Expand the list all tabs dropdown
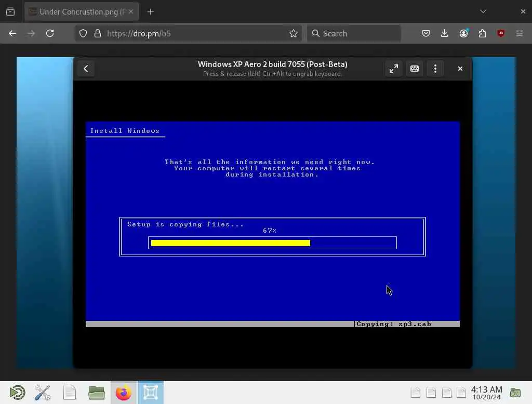Image resolution: width=532 pixels, height=404 pixels. [483, 11]
